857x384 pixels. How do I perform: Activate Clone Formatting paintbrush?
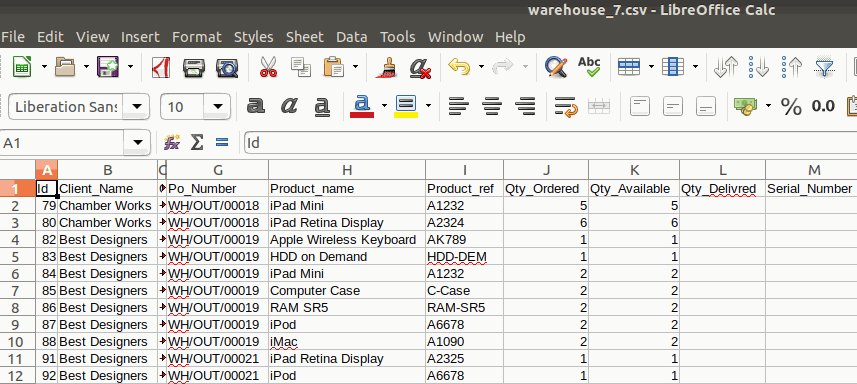coord(387,68)
